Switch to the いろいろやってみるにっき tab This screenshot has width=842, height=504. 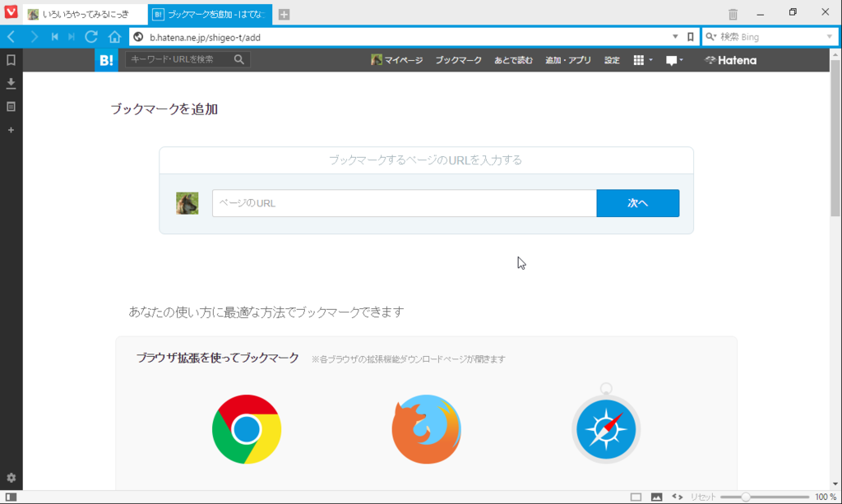[85, 15]
